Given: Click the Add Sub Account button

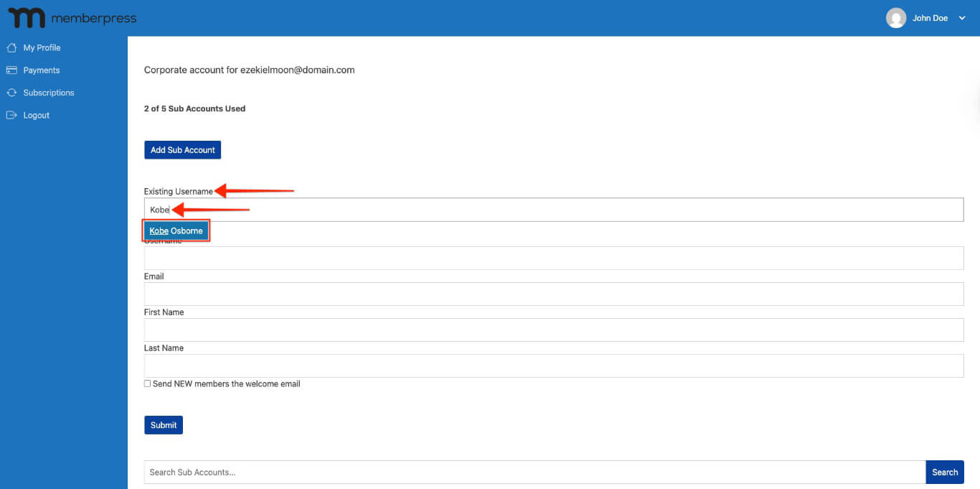Looking at the screenshot, I should point(182,149).
